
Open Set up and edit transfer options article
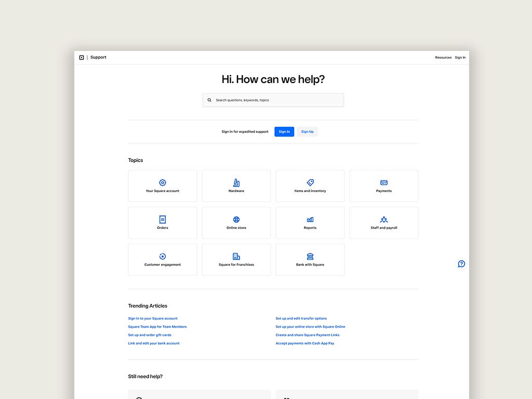(x=301, y=318)
